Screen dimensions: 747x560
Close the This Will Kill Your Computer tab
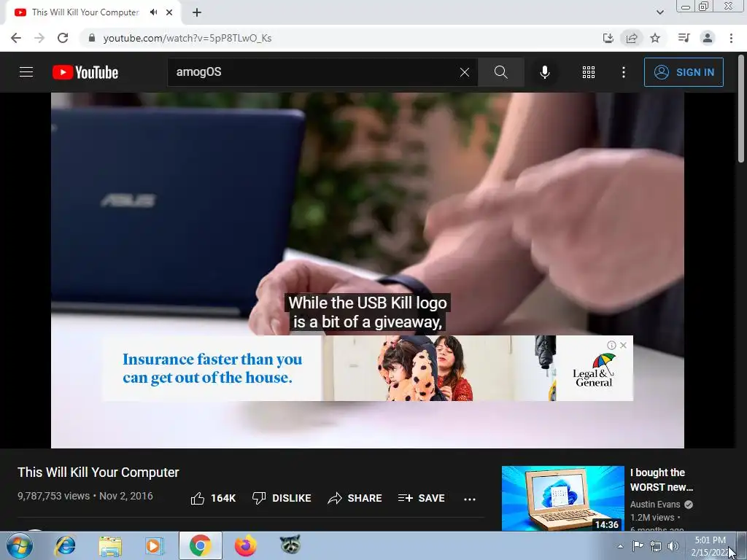click(169, 12)
